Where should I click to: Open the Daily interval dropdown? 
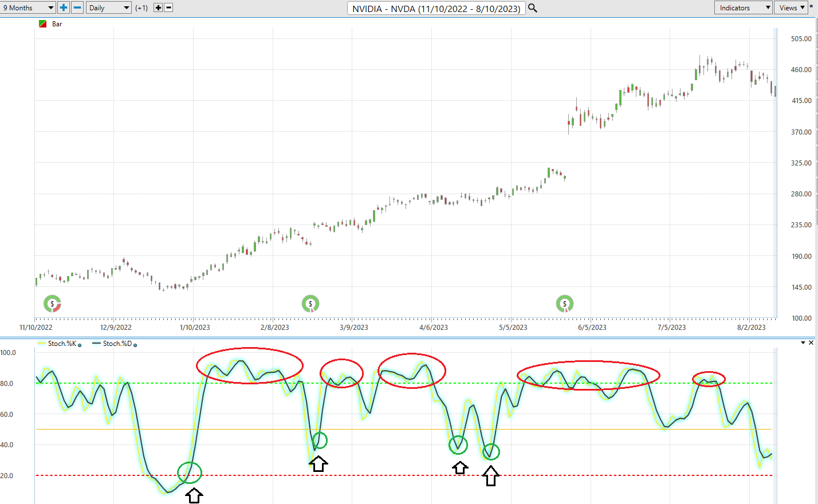[x=109, y=7]
